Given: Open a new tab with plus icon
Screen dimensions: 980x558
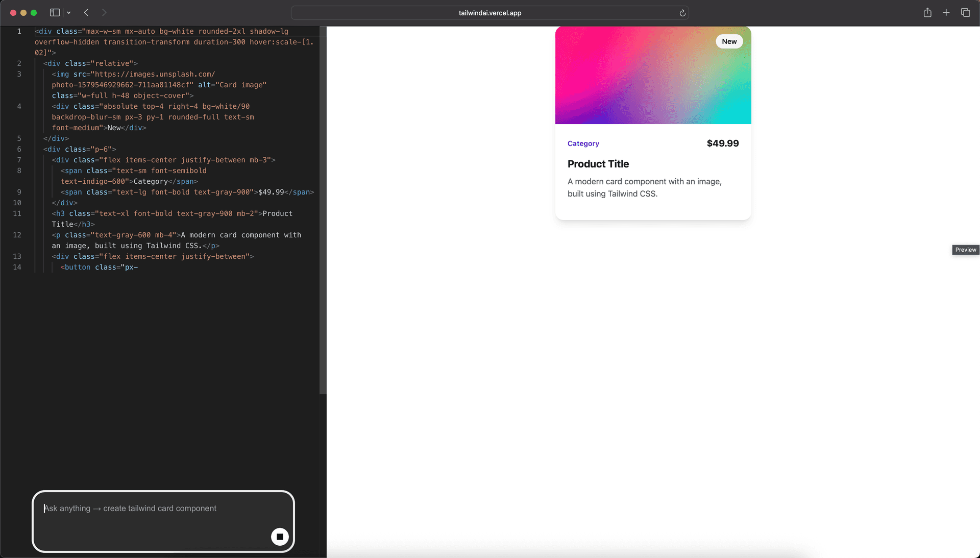Looking at the screenshot, I should 946,12.
